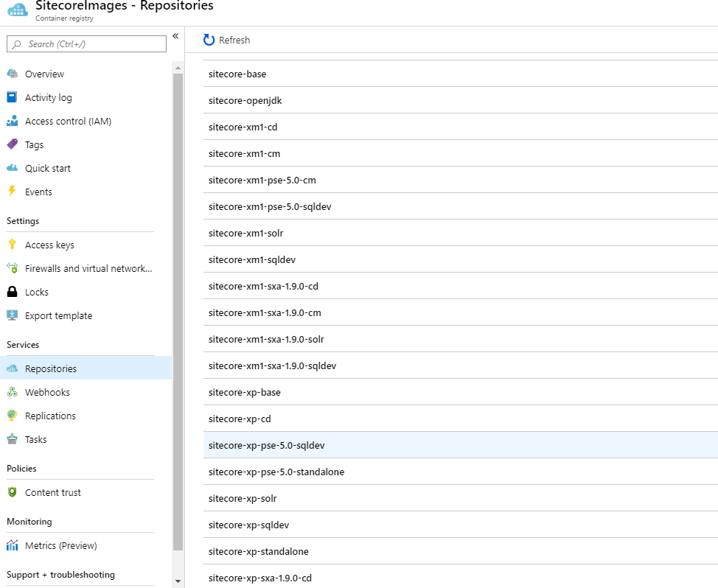Refresh the repositories list
The width and height of the screenshot is (718, 588).
tap(227, 40)
